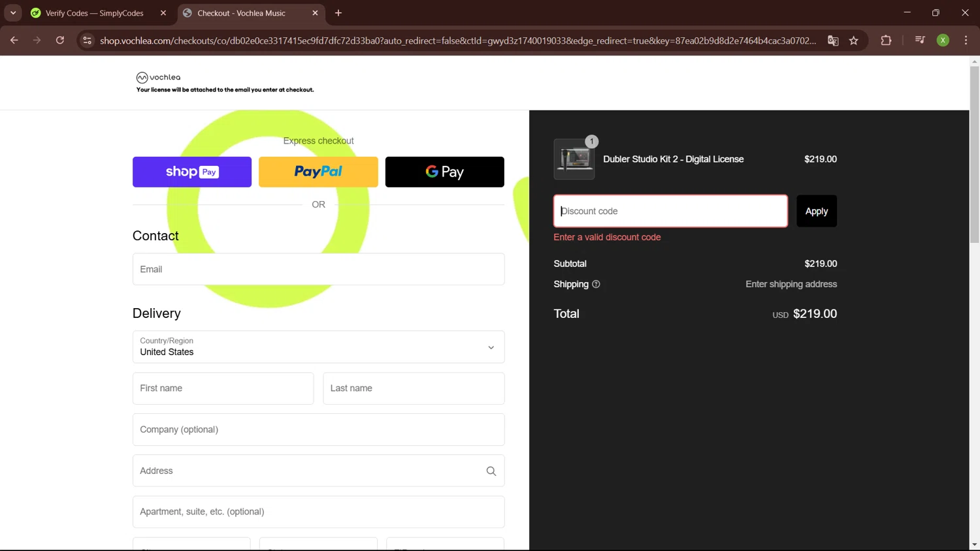Go back to previous page
The height and width of the screenshot is (551, 980).
click(14, 40)
